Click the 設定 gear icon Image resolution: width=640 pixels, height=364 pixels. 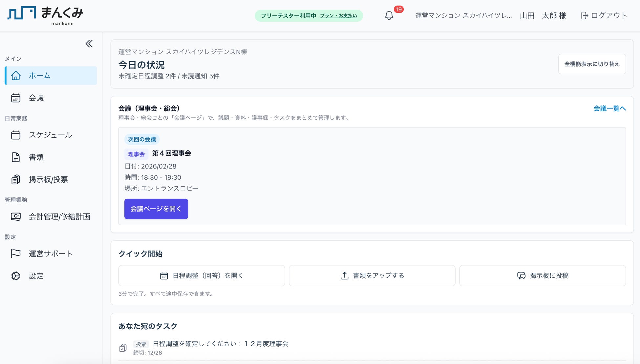click(15, 276)
